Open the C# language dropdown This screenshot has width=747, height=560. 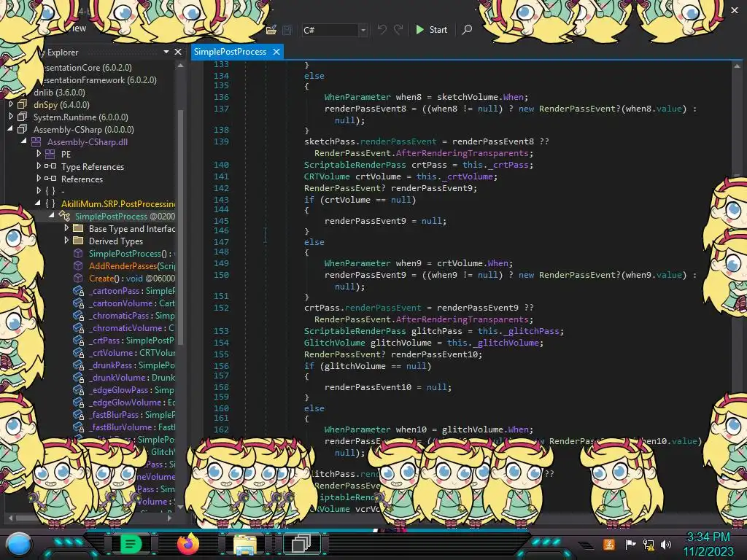363,30
